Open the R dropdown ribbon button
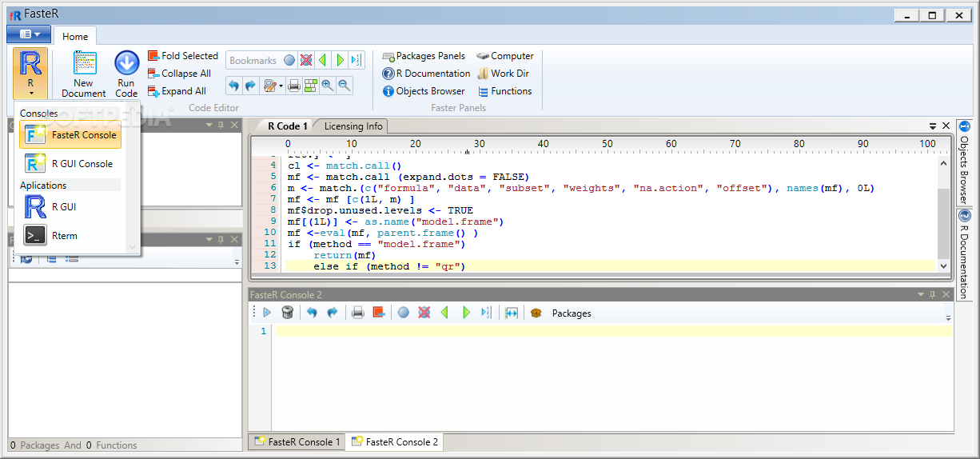 tap(30, 74)
